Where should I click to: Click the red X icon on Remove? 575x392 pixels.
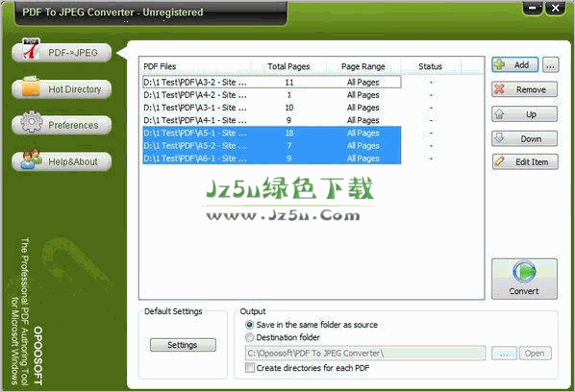click(499, 88)
